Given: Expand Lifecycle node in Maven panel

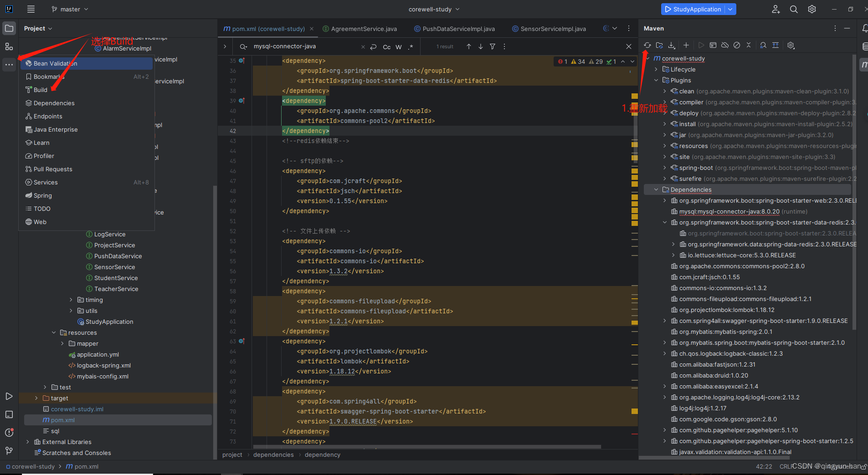Looking at the screenshot, I should [x=656, y=69].
